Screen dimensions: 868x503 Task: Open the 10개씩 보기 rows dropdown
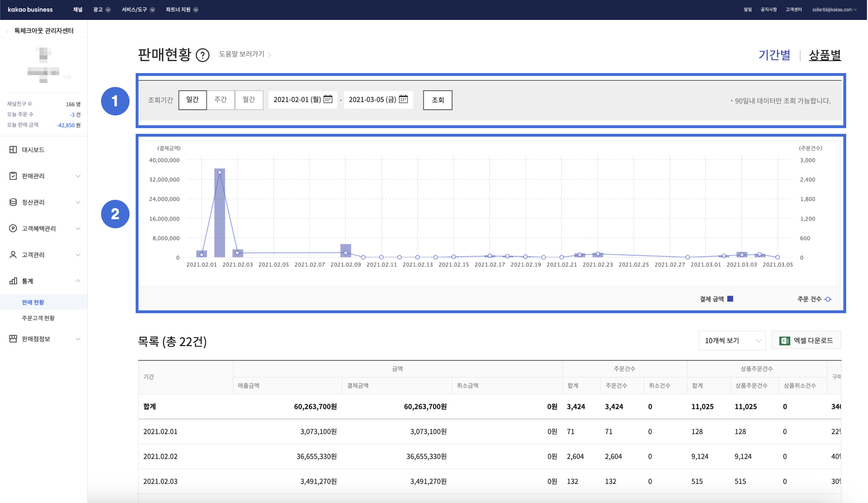pos(732,341)
